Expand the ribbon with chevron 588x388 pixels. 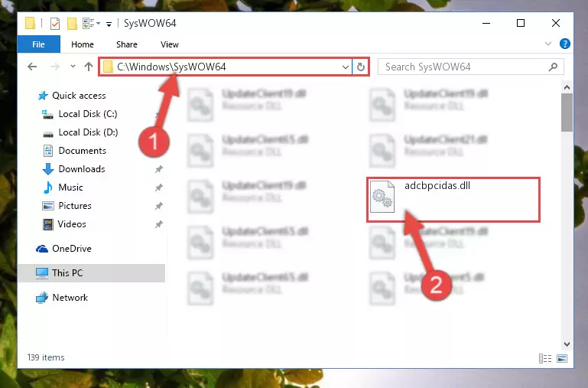click(548, 44)
